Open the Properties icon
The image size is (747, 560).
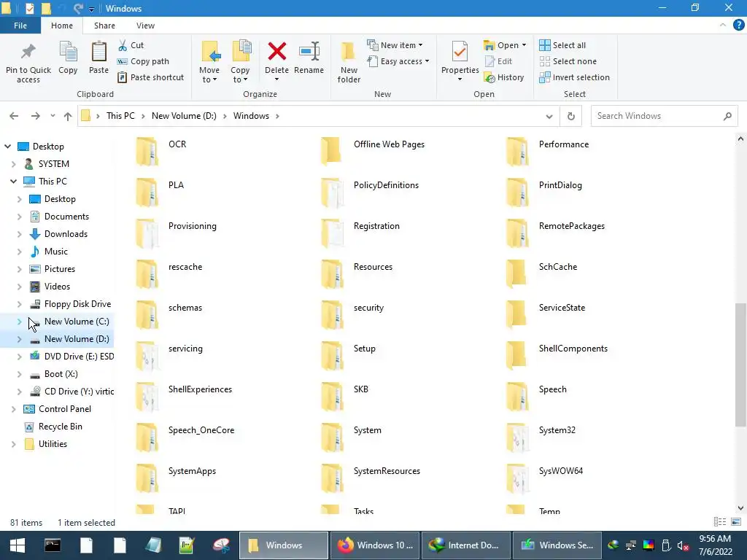click(x=460, y=52)
